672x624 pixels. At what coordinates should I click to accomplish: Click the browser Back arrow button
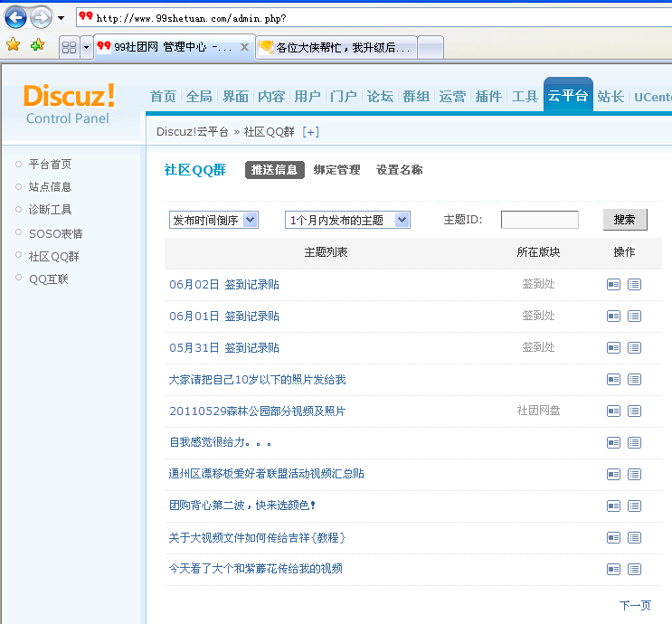[15, 17]
